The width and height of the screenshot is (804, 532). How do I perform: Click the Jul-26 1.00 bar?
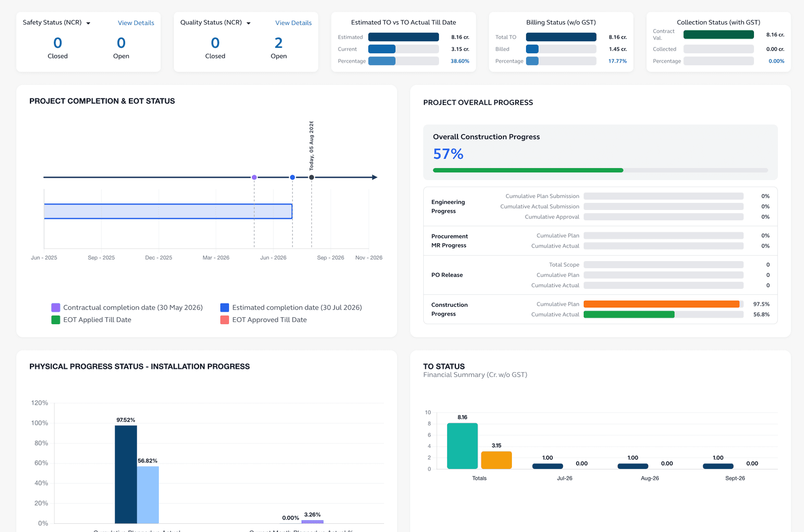[x=547, y=466]
